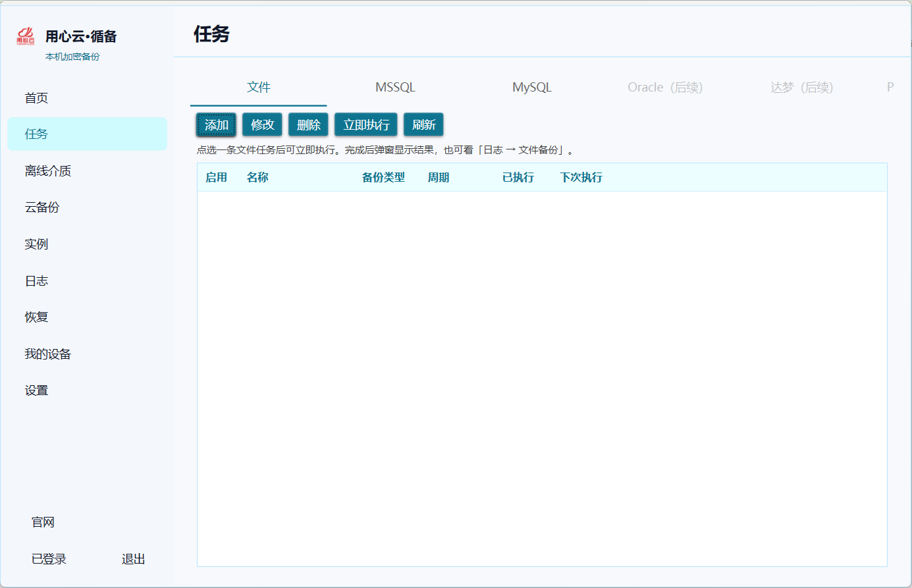Go to 离线介质 section
Image resolution: width=912 pixels, height=588 pixels.
coord(47,171)
